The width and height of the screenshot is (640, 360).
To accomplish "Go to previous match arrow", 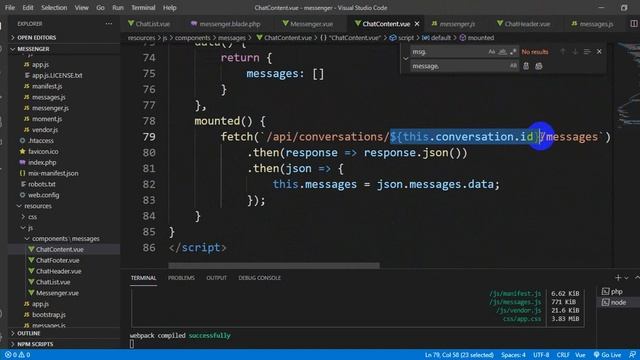I will (563, 52).
